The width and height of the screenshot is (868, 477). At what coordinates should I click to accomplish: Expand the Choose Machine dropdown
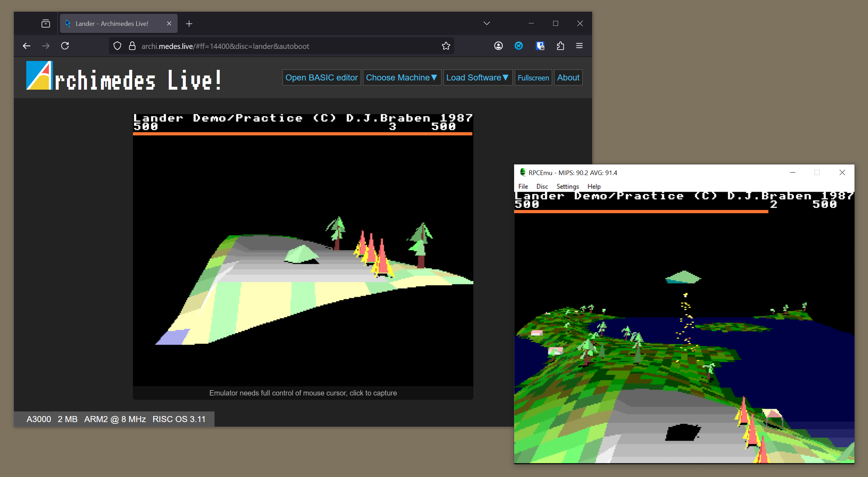[402, 78]
